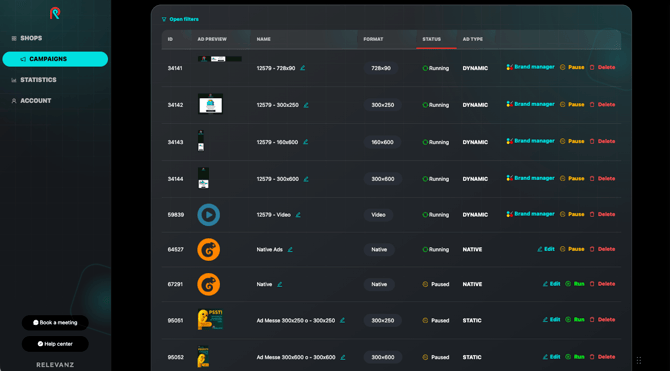Click Paused status of ad 95051
The height and width of the screenshot is (371, 670).
pos(435,321)
